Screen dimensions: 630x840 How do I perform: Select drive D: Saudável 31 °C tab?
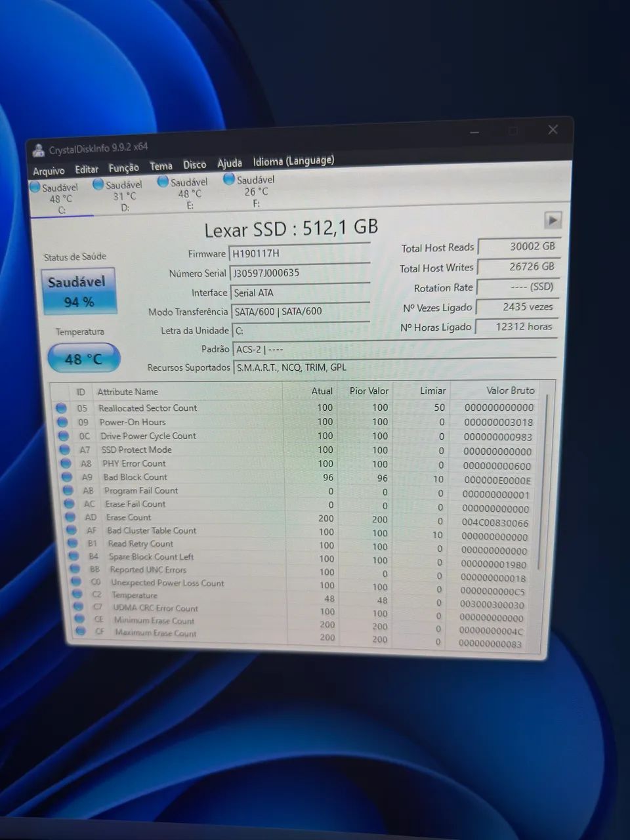click(x=123, y=196)
